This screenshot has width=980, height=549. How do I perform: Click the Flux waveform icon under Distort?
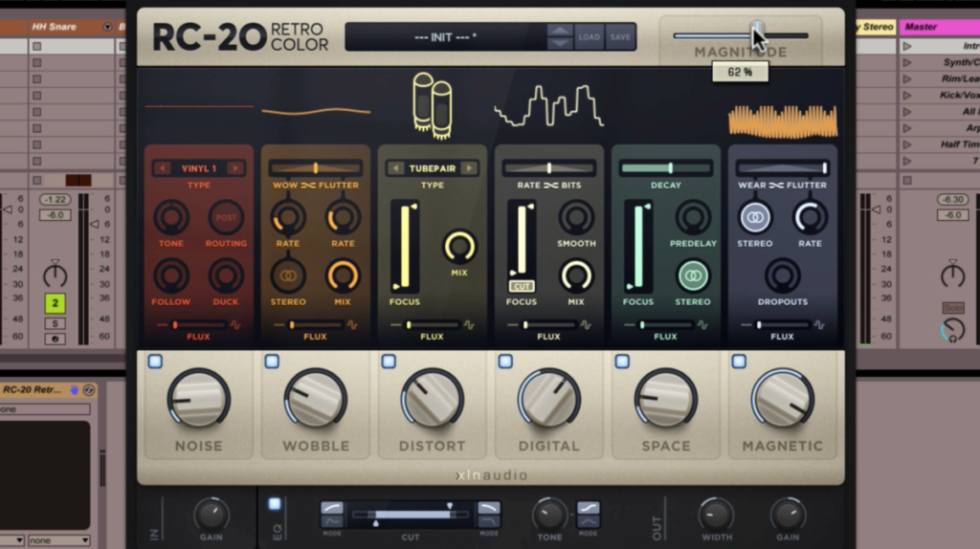click(469, 325)
